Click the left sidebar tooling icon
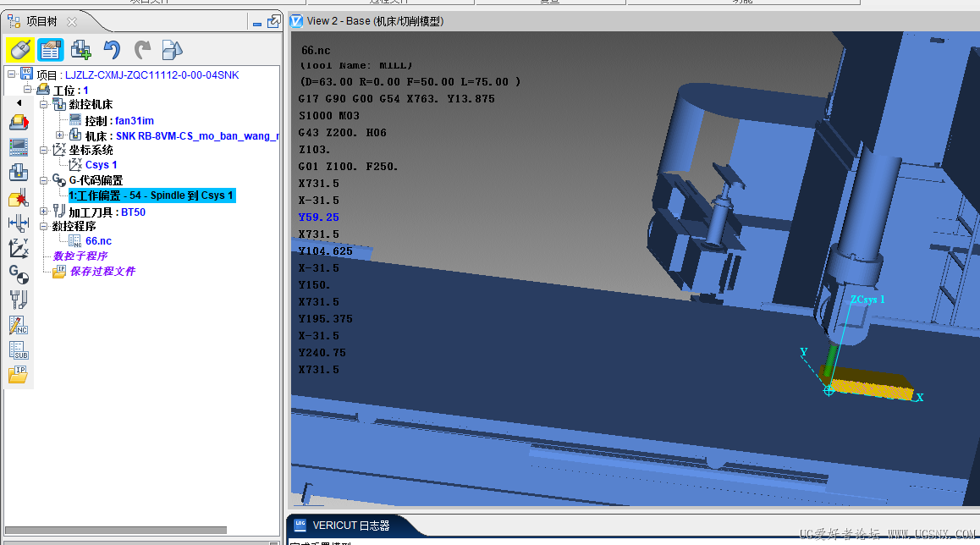 pyautogui.click(x=19, y=300)
